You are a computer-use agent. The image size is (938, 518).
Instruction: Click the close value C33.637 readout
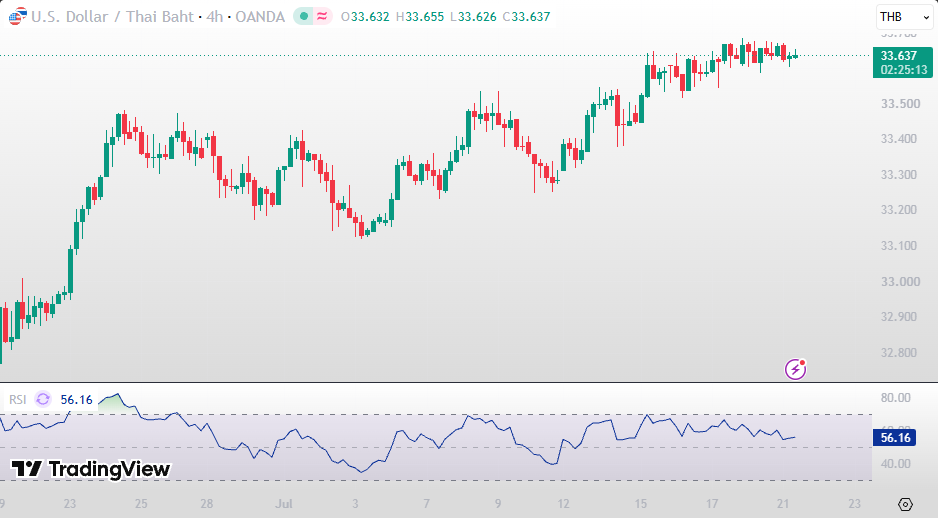(x=526, y=17)
